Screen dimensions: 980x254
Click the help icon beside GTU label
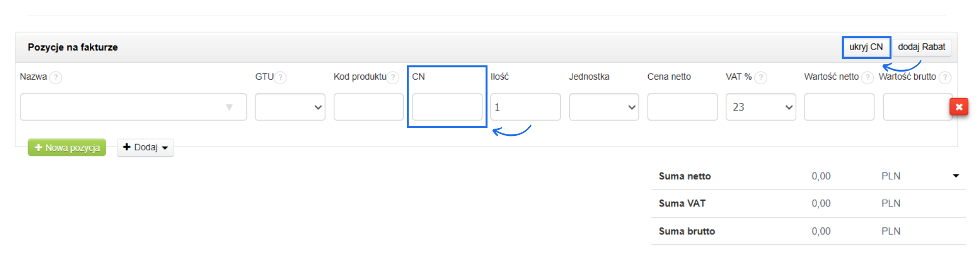[280, 77]
